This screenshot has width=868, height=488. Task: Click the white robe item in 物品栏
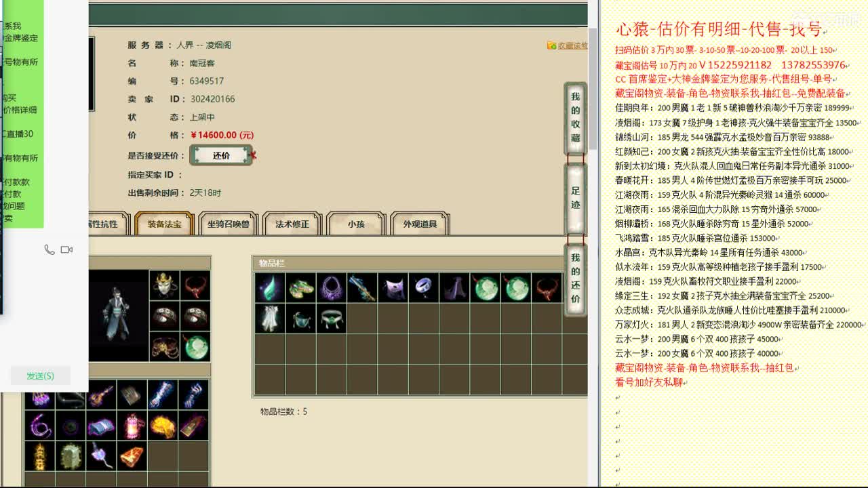tap(269, 318)
